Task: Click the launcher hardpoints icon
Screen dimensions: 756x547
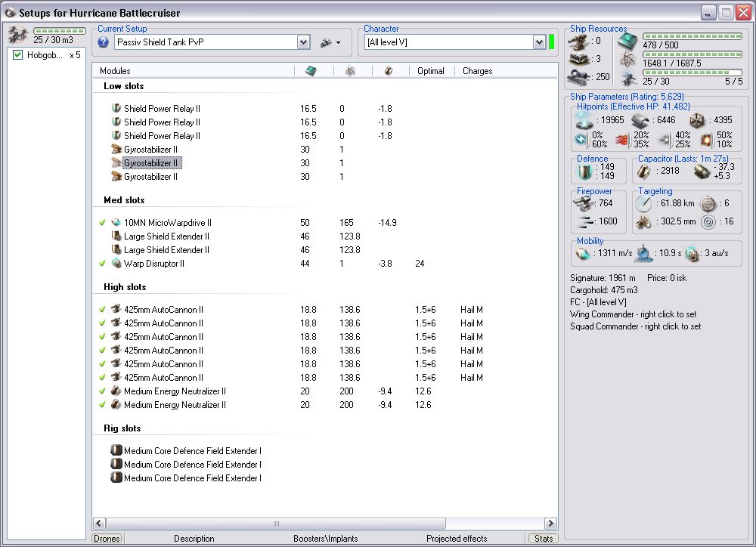Action: pyautogui.click(x=580, y=59)
